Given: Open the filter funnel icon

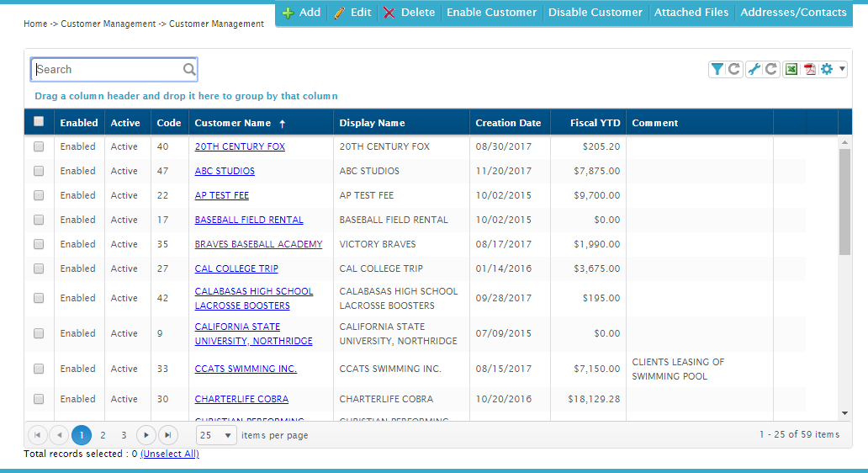Looking at the screenshot, I should click(717, 69).
